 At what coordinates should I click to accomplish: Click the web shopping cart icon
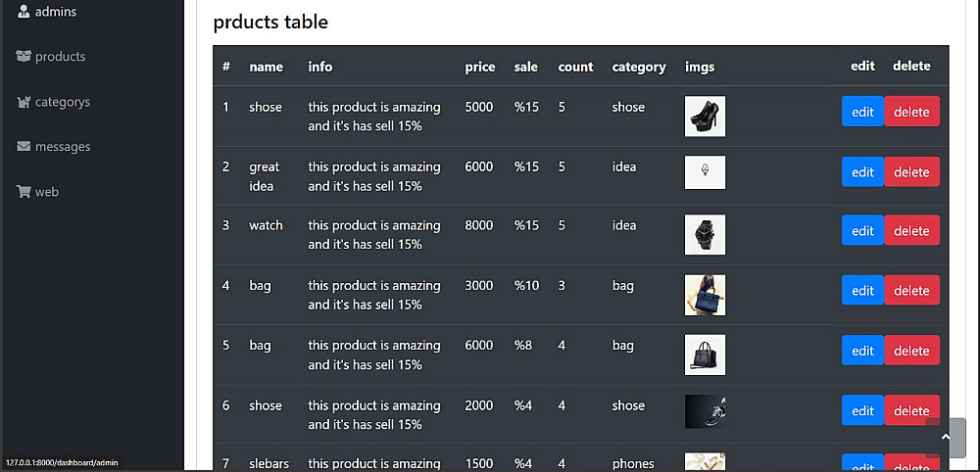coord(24,192)
